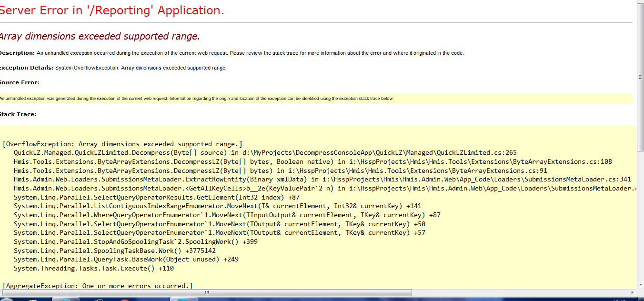Click the bold 'Stack Trace:' label

pyautogui.click(x=18, y=114)
